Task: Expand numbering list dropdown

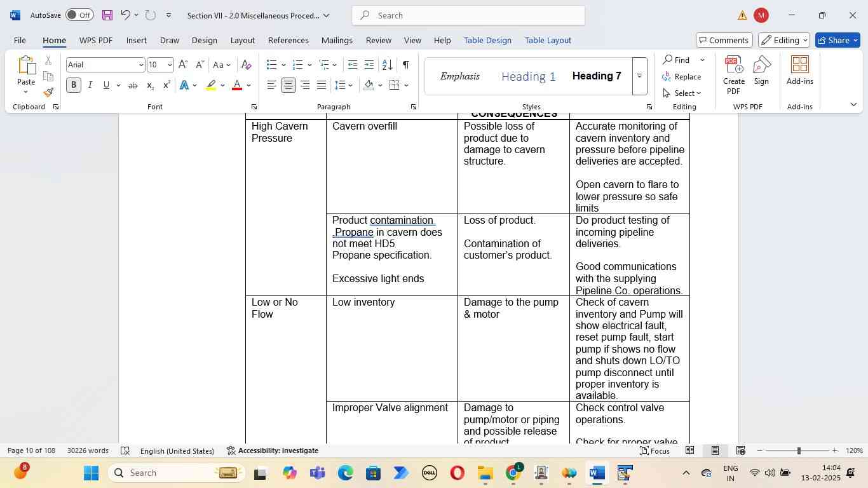Action: click(309, 65)
